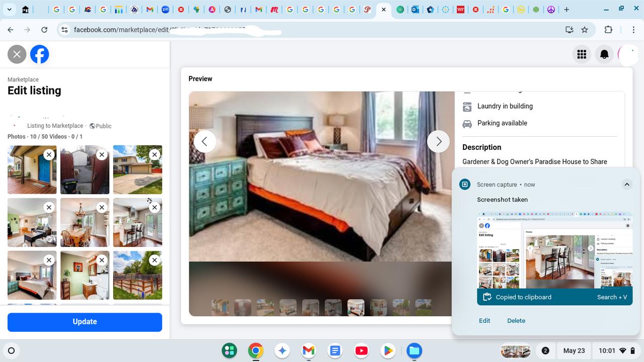Open Chrome extensions puzzle icon
Image resolution: width=644 pixels, height=362 pixels.
coord(608,30)
